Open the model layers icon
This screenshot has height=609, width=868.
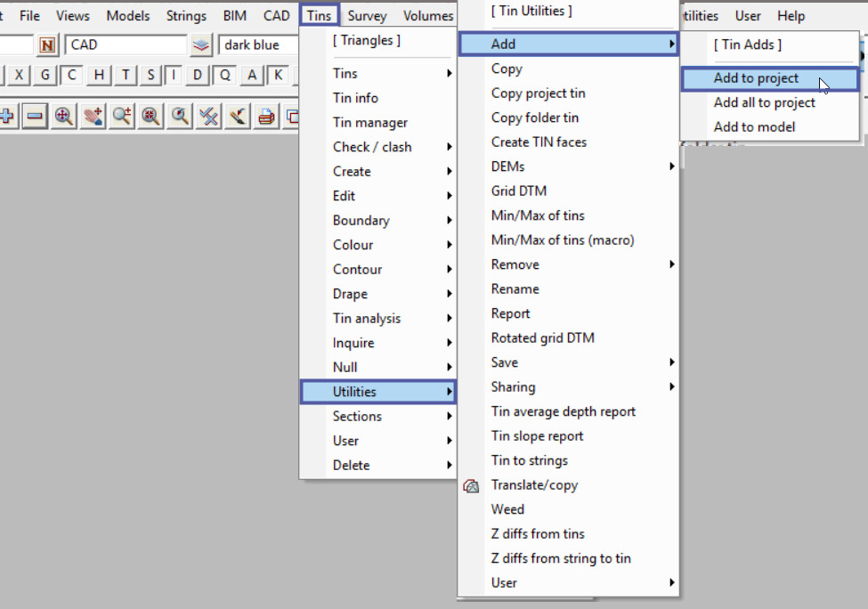click(202, 45)
